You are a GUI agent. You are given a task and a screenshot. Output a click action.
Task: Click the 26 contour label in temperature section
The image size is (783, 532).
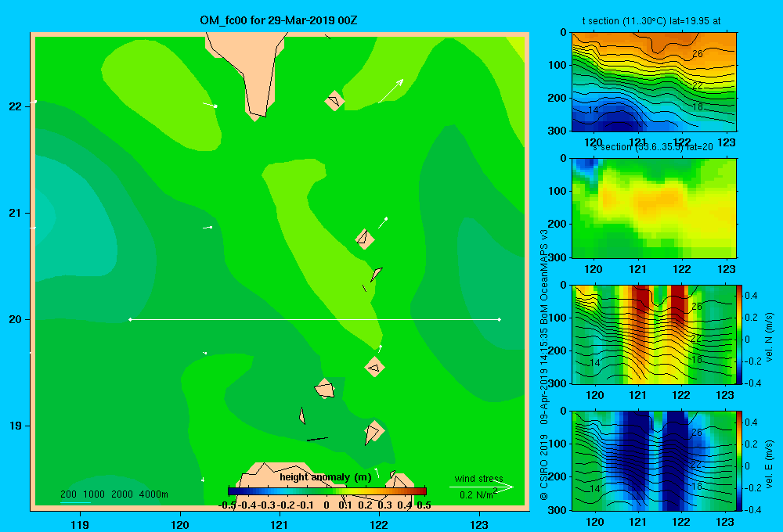pyautogui.click(x=697, y=53)
